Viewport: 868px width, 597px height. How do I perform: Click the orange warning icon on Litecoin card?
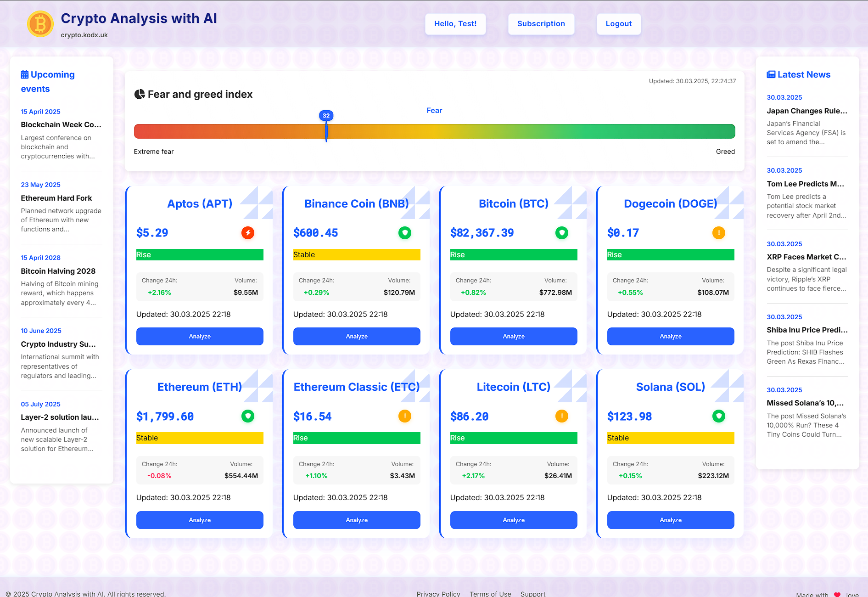(x=562, y=416)
